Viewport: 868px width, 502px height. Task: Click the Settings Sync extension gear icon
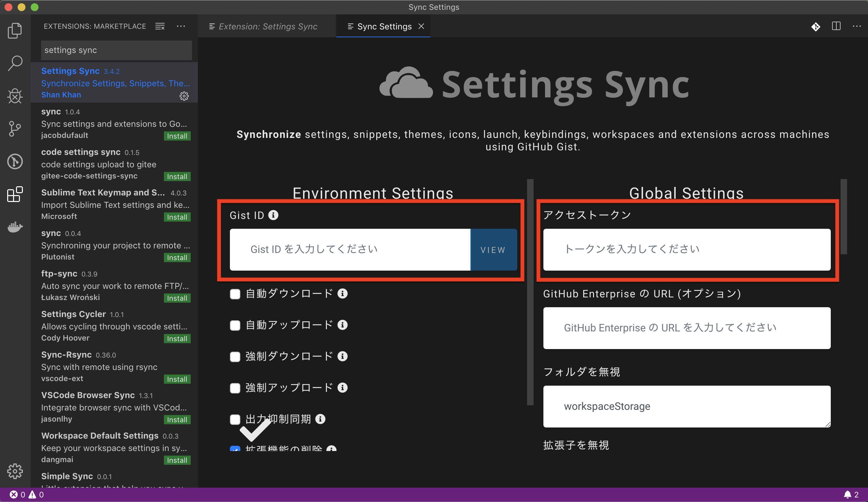184,96
